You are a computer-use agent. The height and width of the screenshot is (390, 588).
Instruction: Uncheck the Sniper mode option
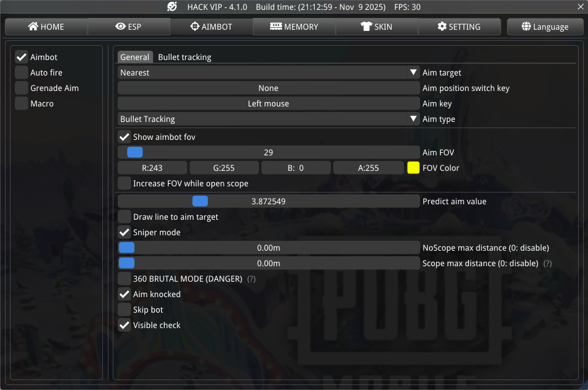click(x=125, y=233)
